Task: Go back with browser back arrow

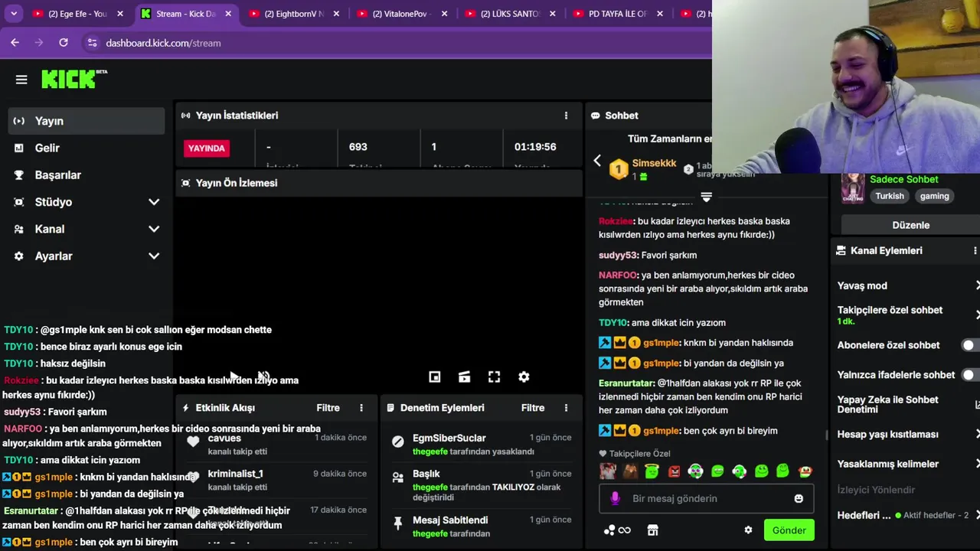Action: [15, 43]
